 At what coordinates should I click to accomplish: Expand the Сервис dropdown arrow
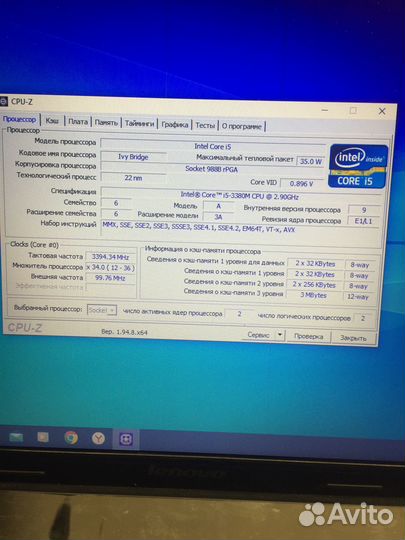click(280, 335)
